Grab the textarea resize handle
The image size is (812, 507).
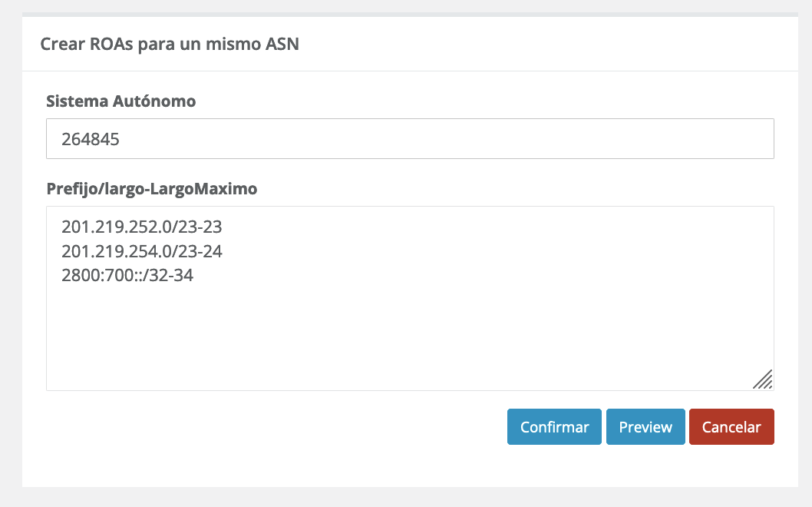(763, 379)
